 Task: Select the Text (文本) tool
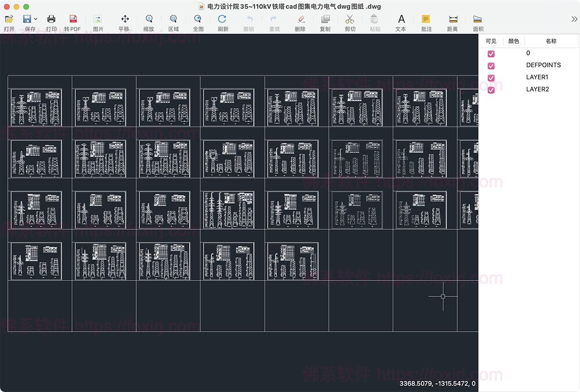tap(401, 19)
